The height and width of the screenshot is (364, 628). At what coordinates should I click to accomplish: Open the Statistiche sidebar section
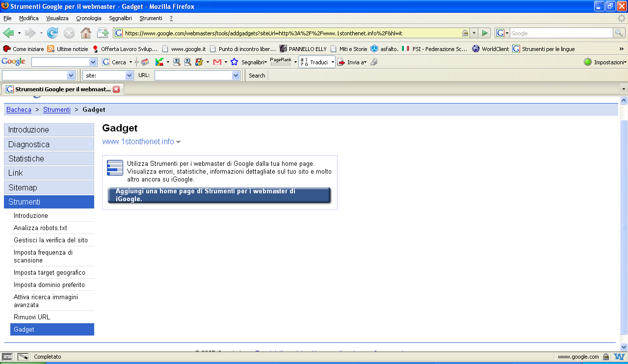click(49, 158)
